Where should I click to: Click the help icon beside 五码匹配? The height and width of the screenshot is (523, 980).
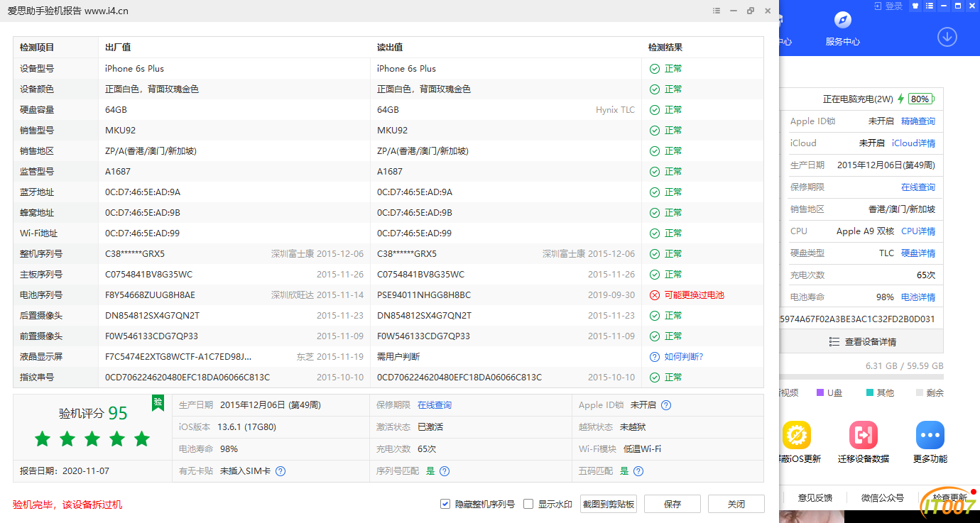[x=638, y=470]
